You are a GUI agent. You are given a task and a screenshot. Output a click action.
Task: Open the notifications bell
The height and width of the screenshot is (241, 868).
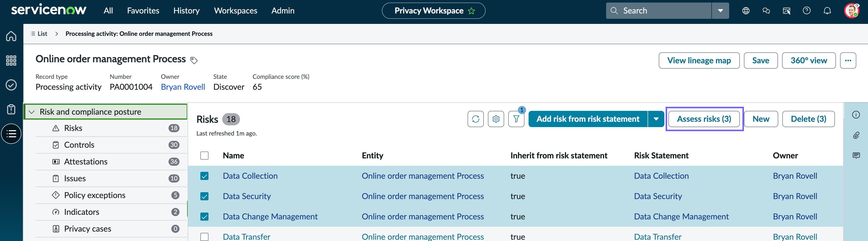827,11
